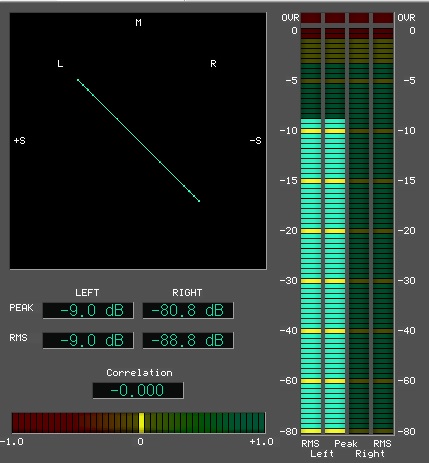Click the right OVR scale label
This screenshot has width=429, height=463.
point(406,18)
